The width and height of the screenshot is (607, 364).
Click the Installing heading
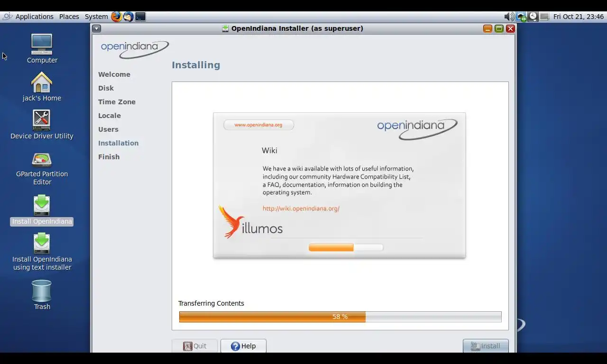[196, 65]
